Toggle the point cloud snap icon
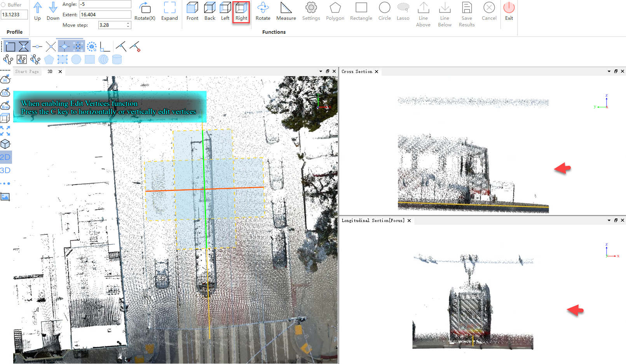 [x=78, y=47]
